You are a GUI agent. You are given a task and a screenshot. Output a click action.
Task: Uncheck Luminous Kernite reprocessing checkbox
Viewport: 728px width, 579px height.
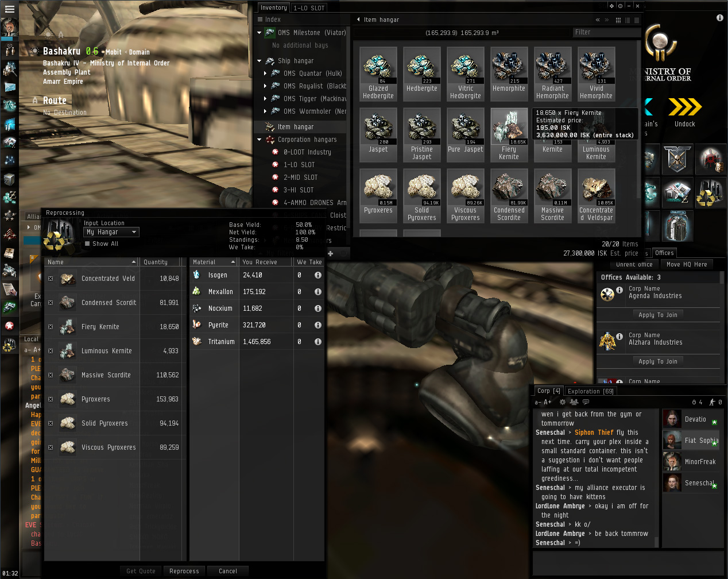coord(51,351)
